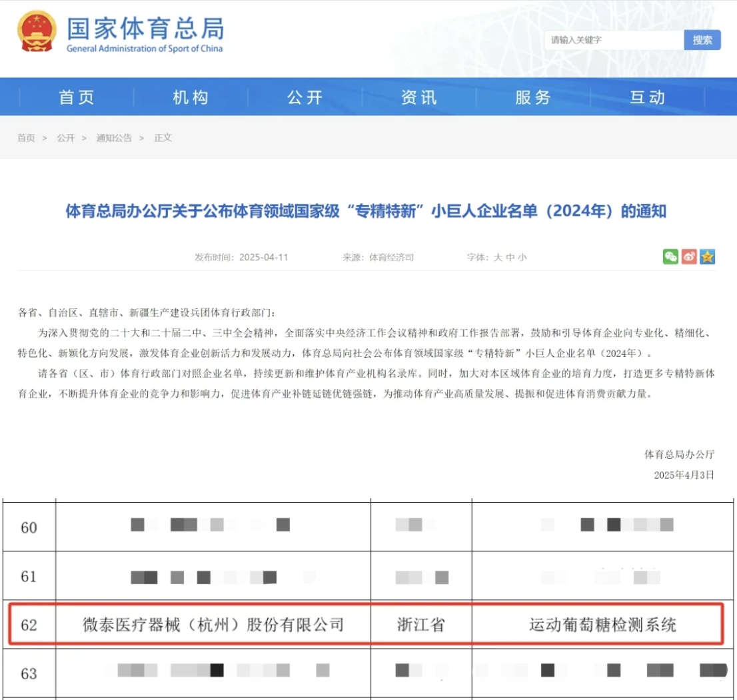737x700 pixels.
Task: Click the signature 体育总局办公厅
Action: tap(679, 454)
